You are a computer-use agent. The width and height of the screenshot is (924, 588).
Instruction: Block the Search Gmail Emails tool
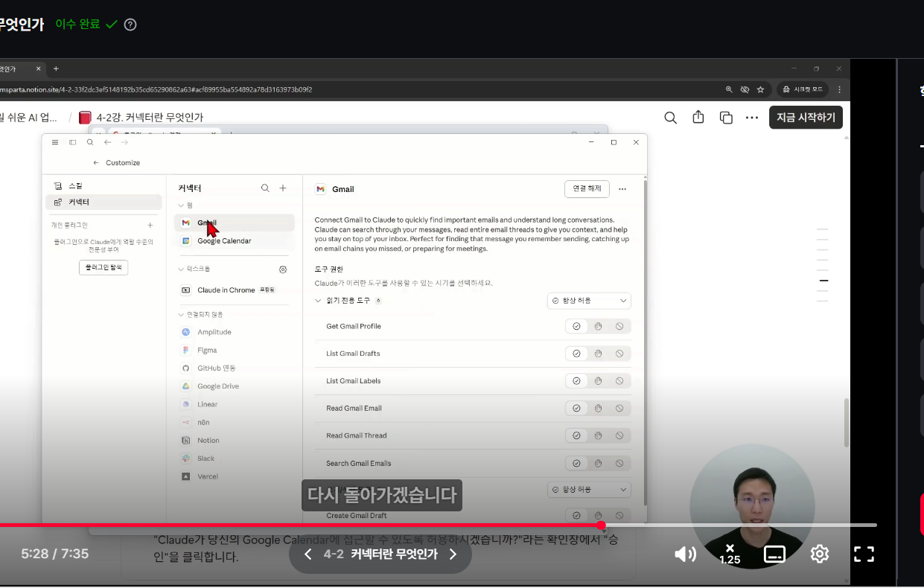619,463
